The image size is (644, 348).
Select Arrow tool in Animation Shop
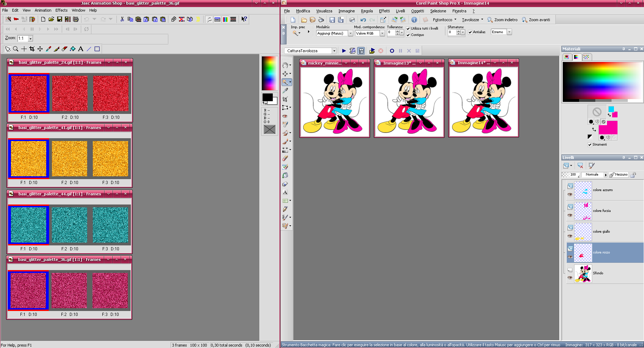pyautogui.click(x=8, y=49)
